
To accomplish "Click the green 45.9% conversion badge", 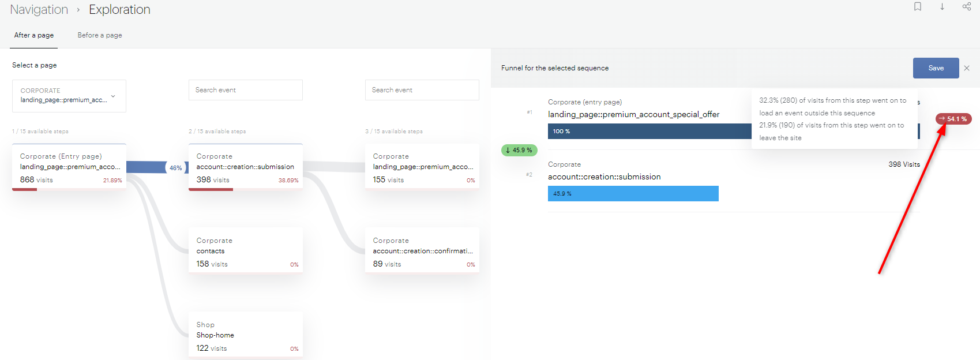I will pos(519,150).
